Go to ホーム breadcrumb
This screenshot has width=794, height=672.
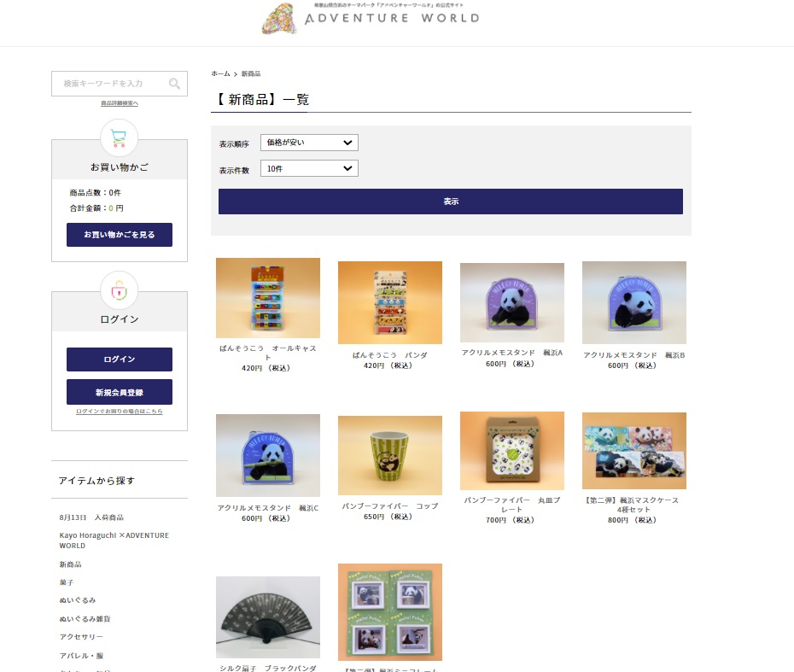click(220, 74)
